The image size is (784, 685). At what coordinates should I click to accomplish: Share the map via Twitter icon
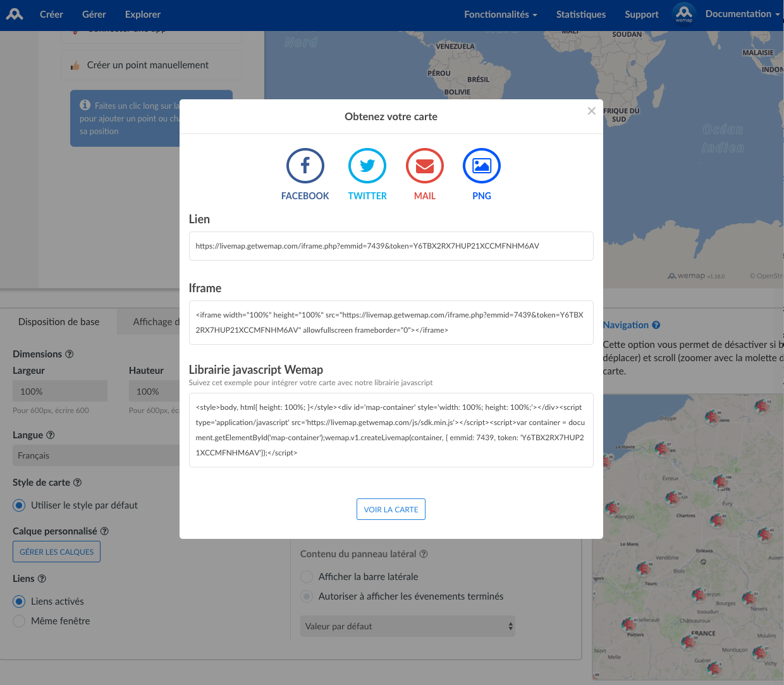coord(367,166)
